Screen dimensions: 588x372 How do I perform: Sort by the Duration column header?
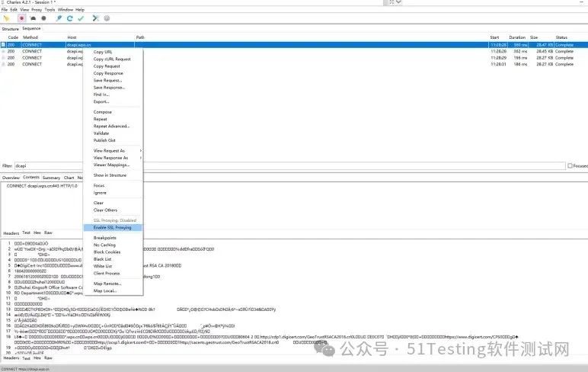[517, 37]
